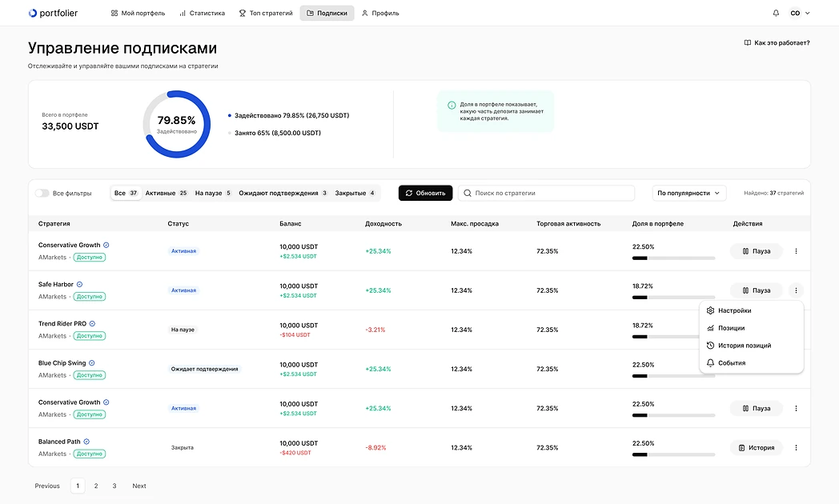This screenshot has width=839, height=504.
Task: Select the Все 37 filter tab
Action: pos(126,193)
